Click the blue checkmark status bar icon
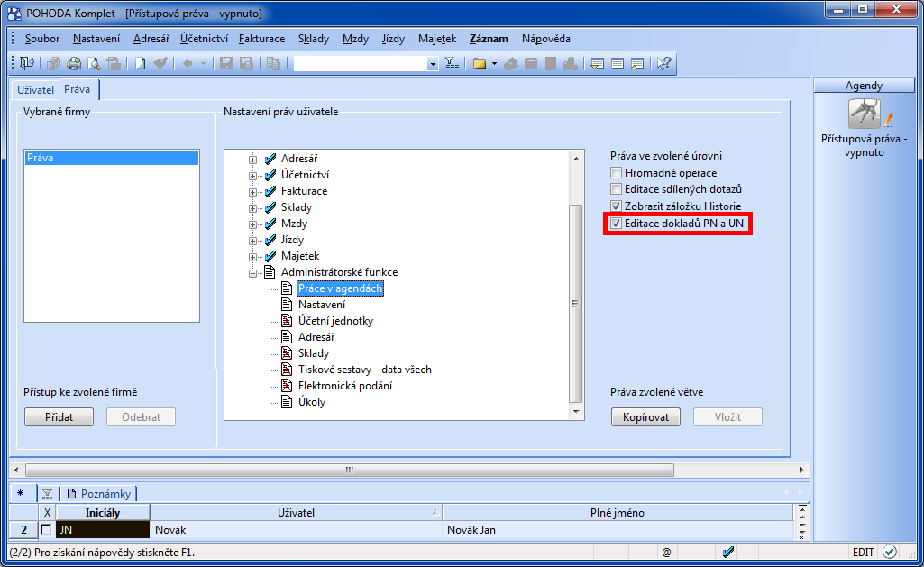Screen dimensions: 924x567 pyautogui.click(x=728, y=553)
